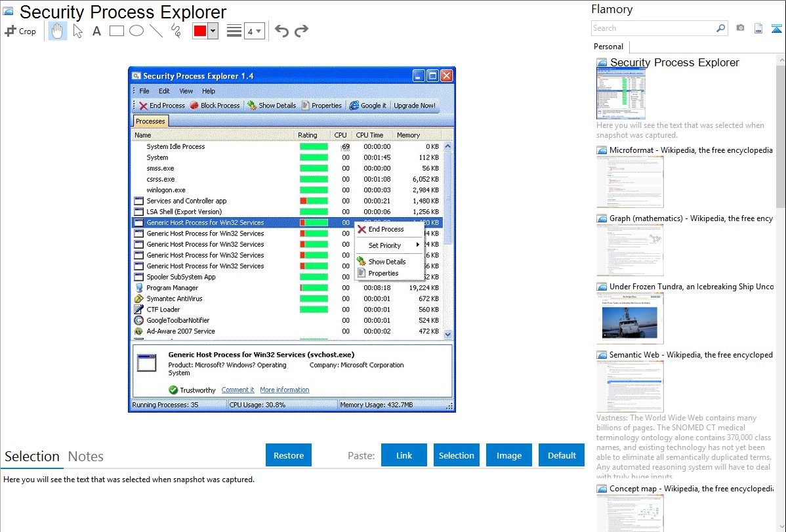Image resolution: width=786 pixels, height=532 pixels.
Task: Open the Help menu in the screenshot
Action: (209, 91)
